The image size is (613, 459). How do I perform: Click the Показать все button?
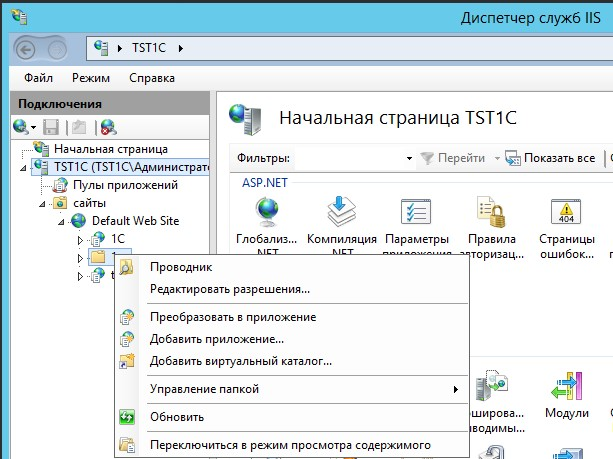[550, 158]
